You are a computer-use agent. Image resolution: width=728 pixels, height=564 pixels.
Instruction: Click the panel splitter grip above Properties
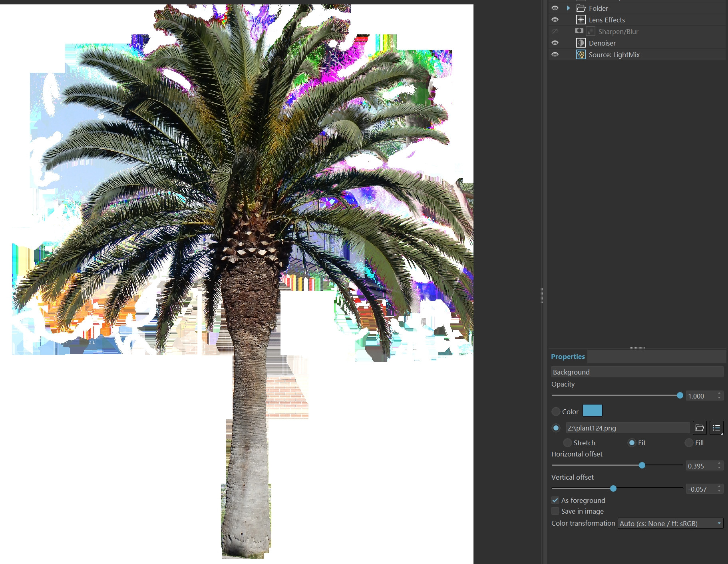(637, 348)
